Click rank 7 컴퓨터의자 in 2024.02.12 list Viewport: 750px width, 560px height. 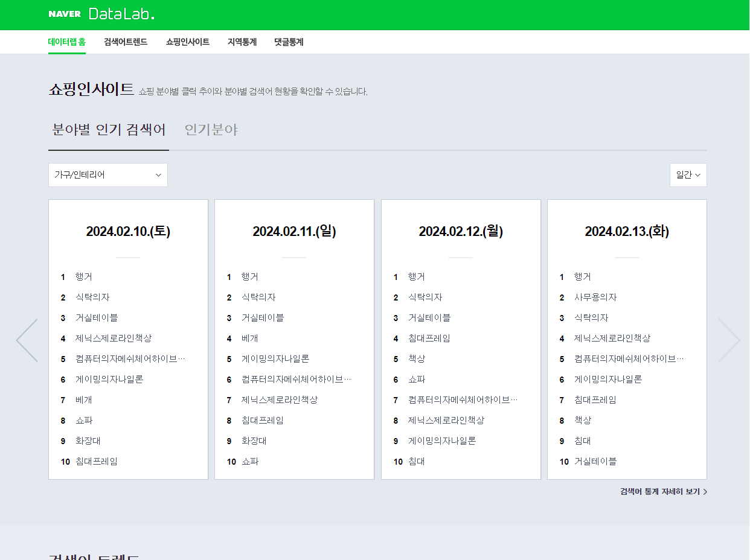(463, 400)
